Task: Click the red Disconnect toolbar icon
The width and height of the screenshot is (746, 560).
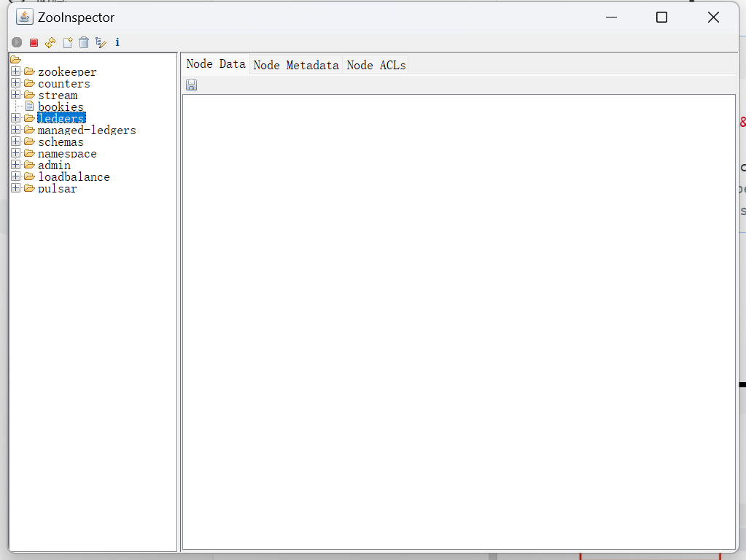Action: click(34, 42)
